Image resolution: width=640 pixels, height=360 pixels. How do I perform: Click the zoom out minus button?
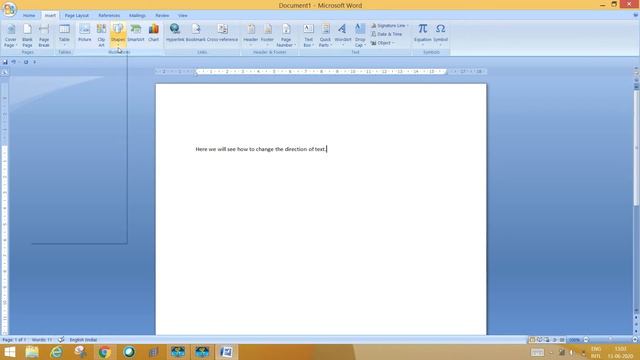586,340
